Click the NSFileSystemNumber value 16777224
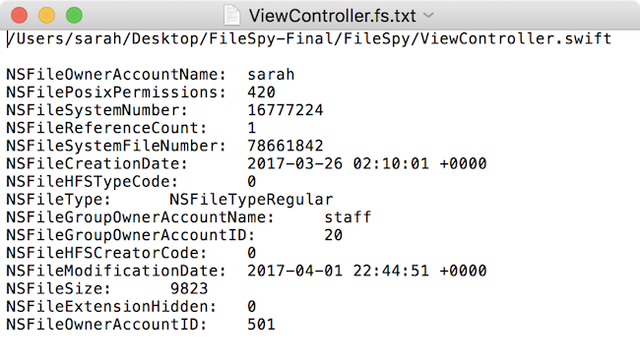The image size is (640, 364). pyautogui.click(x=286, y=110)
